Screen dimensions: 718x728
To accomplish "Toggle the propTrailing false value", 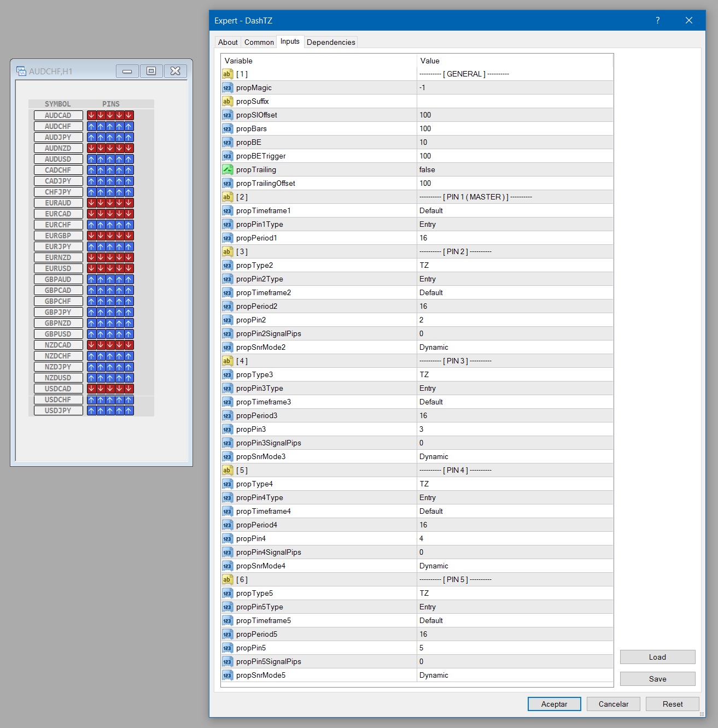I will [515, 169].
